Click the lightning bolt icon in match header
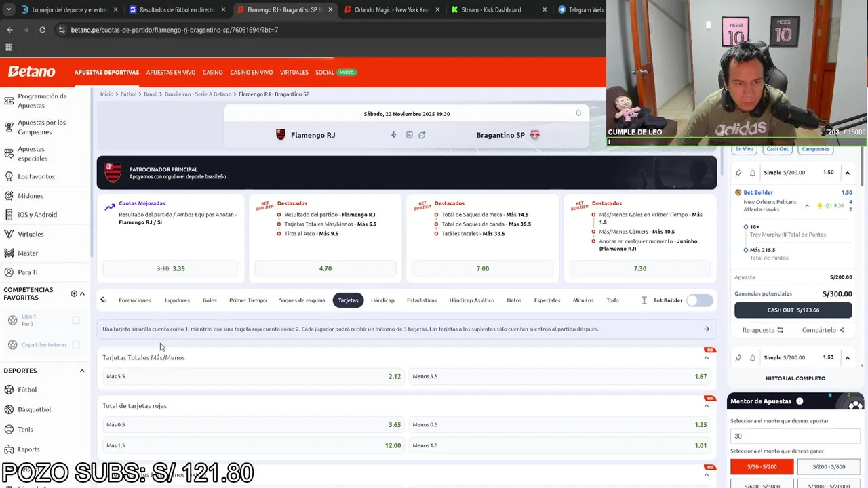The width and height of the screenshot is (868, 488). [x=393, y=135]
